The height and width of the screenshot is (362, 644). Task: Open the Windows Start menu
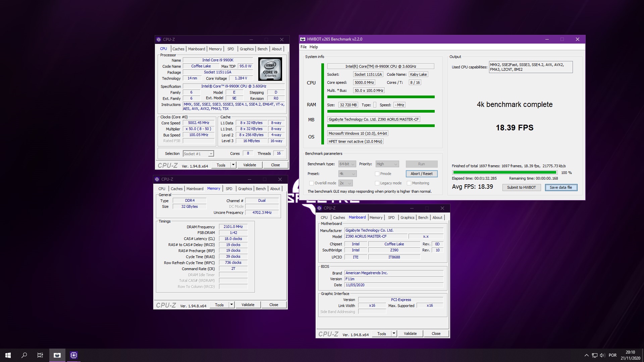point(8,355)
